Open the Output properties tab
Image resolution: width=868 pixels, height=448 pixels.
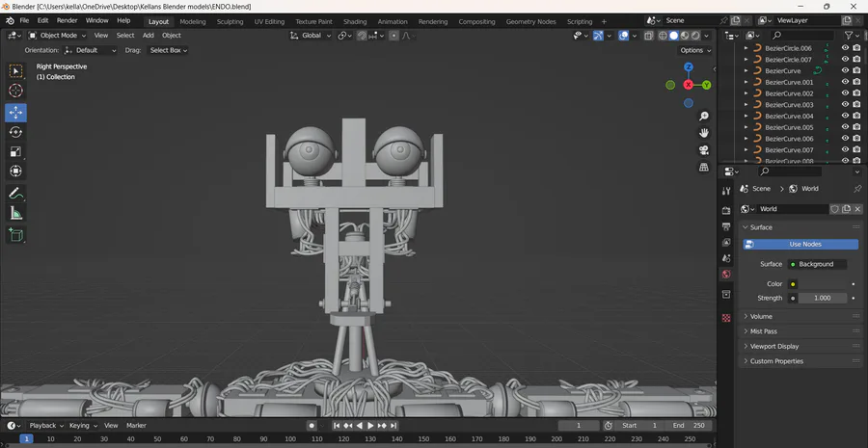click(726, 226)
